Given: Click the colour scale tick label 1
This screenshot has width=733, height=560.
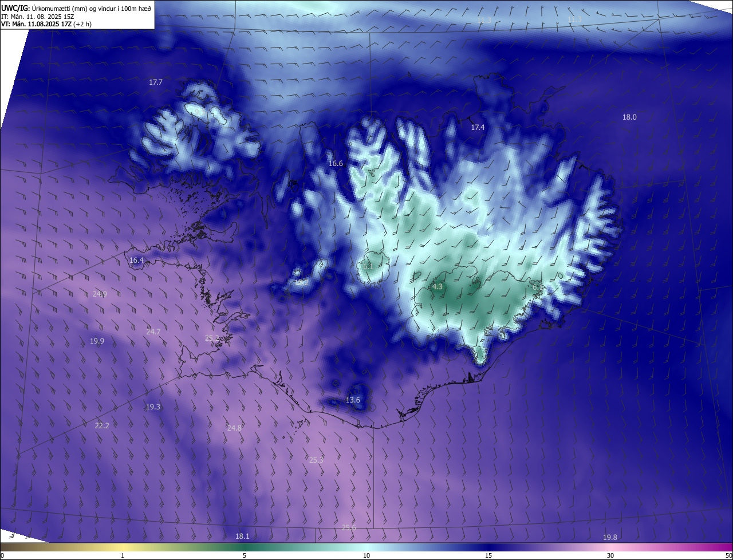Looking at the screenshot, I should pos(123,556).
